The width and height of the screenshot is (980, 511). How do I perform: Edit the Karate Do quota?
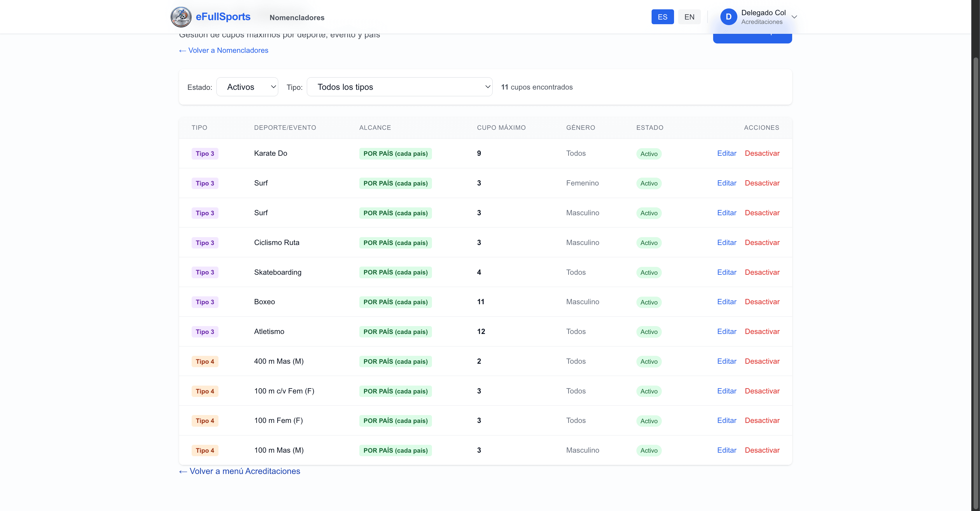coord(727,153)
